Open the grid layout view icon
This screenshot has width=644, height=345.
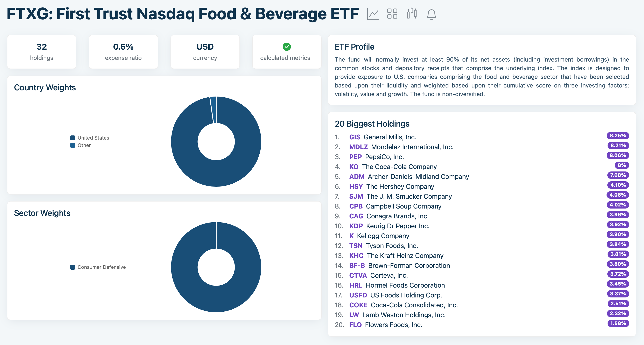point(392,14)
